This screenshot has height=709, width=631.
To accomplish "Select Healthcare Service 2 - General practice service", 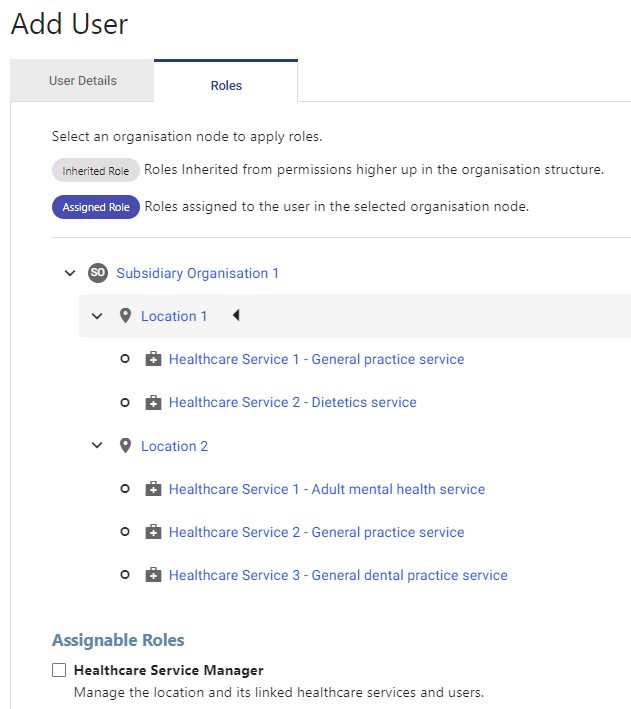I will tap(317, 532).
